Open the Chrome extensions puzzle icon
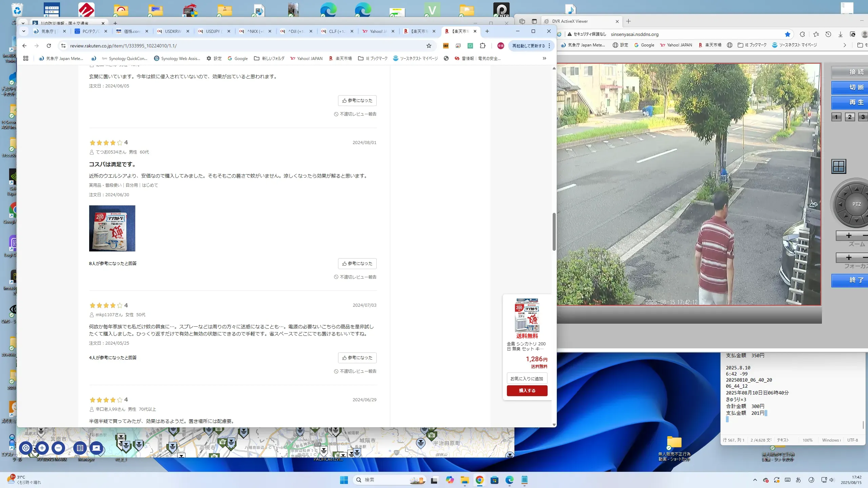 tap(482, 46)
